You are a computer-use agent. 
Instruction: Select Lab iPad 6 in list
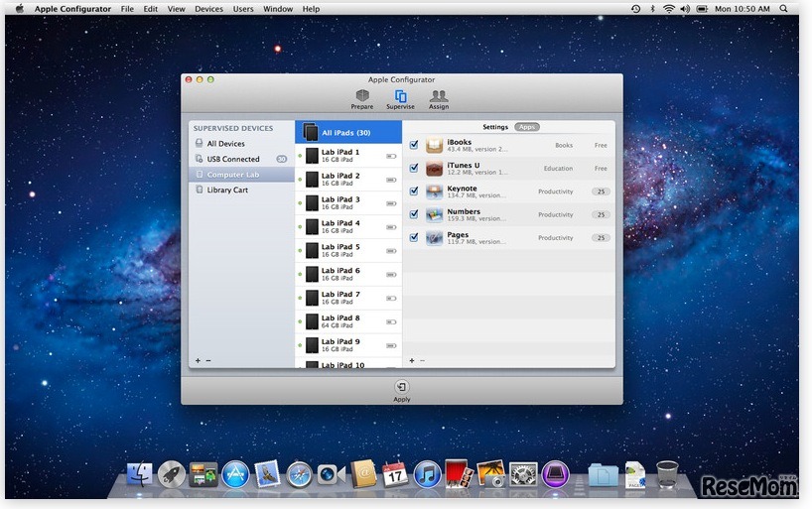(x=348, y=275)
